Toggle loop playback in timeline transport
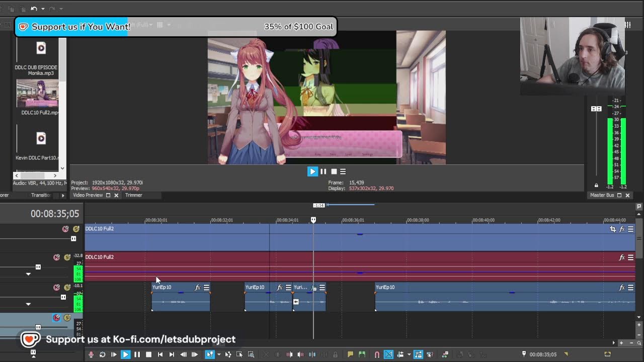Viewport: 644px width, 362px height. click(102, 354)
